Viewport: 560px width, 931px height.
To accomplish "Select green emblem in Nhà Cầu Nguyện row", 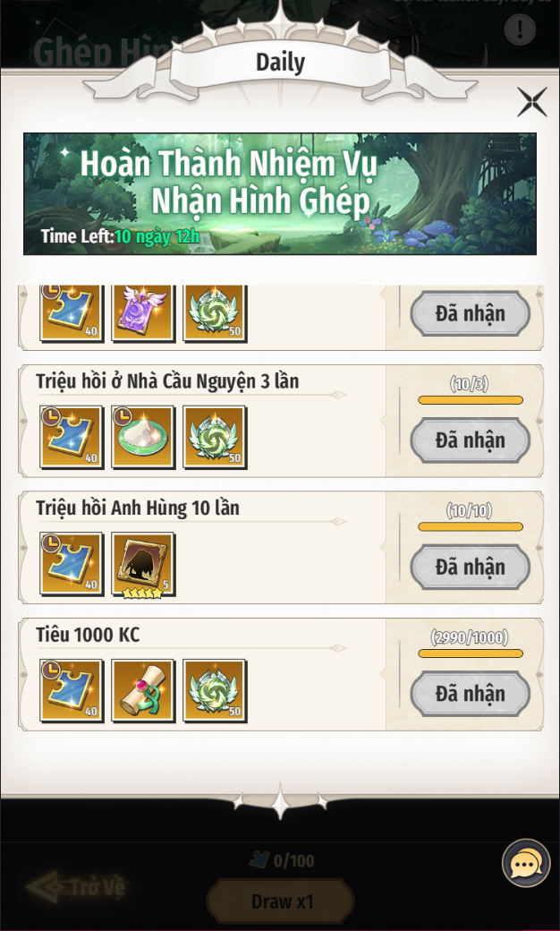I will (214, 438).
